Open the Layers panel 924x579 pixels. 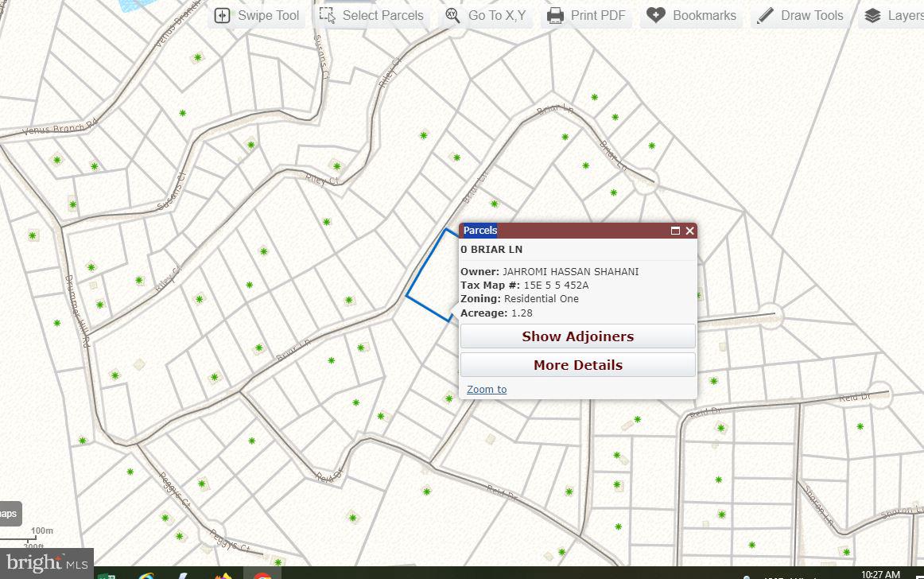[893, 16]
